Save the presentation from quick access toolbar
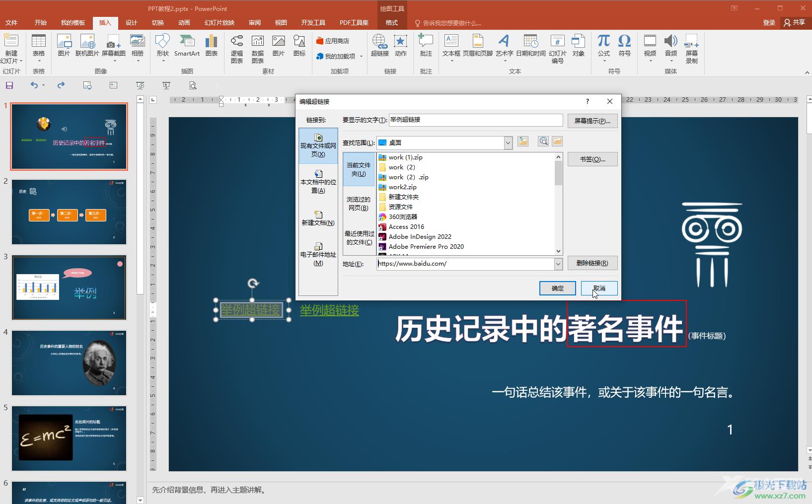This screenshot has height=504, width=812. pyautogui.click(x=9, y=85)
